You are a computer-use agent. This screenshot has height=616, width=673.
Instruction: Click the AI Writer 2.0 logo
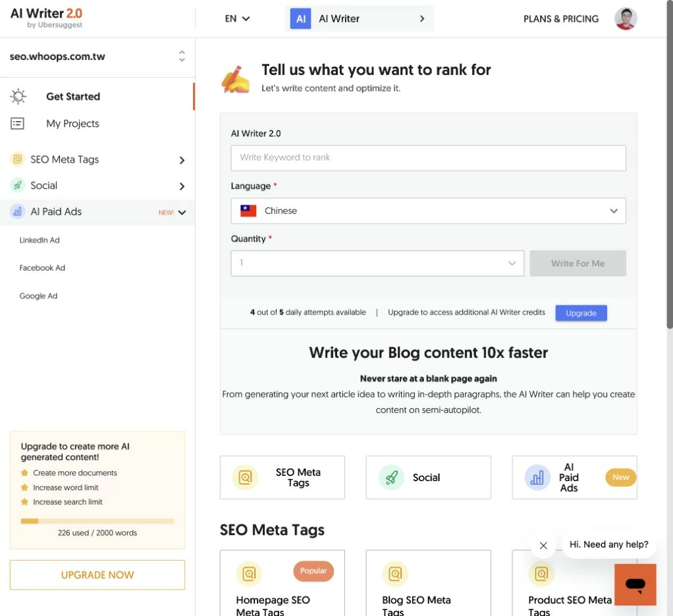pos(46,18)
